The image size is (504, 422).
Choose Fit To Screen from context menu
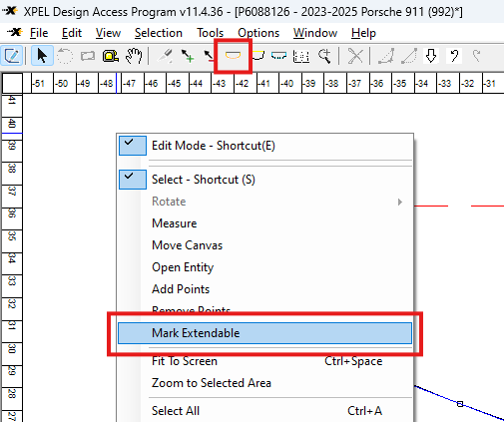pos(264,361)
